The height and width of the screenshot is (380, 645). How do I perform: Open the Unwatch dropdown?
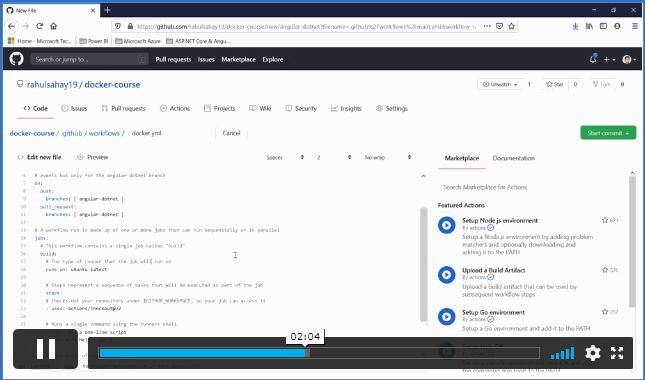tap(500, 84)
